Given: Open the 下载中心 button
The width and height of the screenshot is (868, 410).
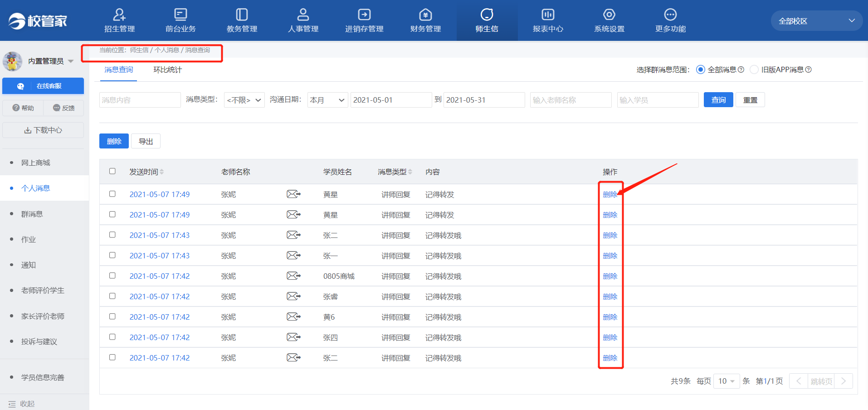Looking at the screenshot, I should click(x=43, y=130).
